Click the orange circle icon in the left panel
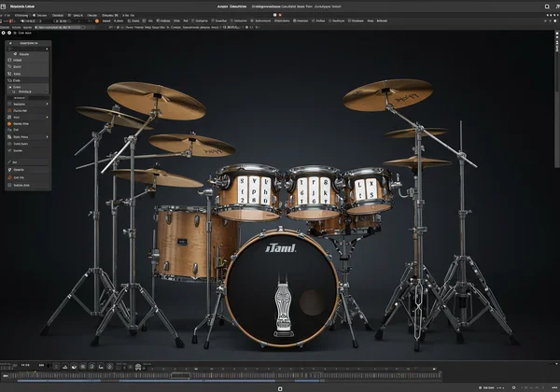 pos(8,122)
